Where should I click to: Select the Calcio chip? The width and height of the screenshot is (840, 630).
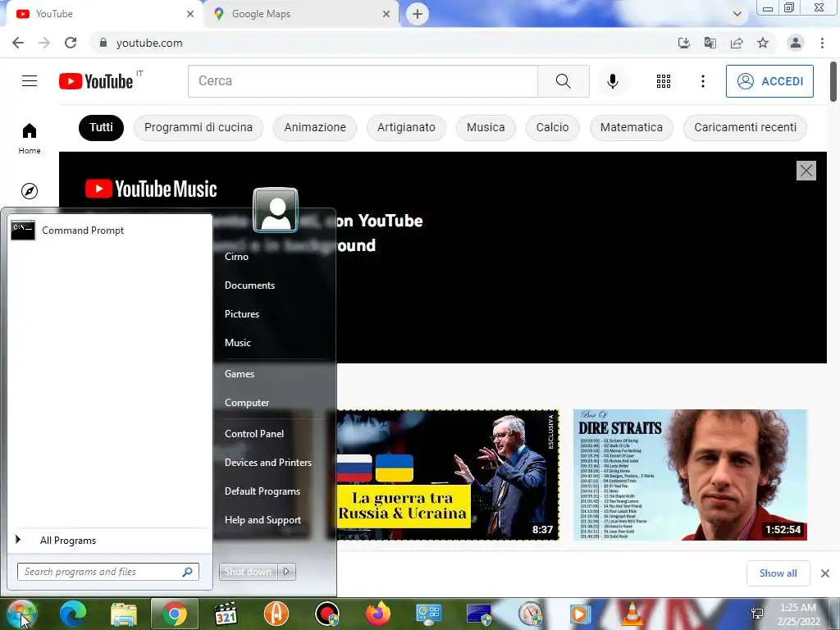(552, 127)
